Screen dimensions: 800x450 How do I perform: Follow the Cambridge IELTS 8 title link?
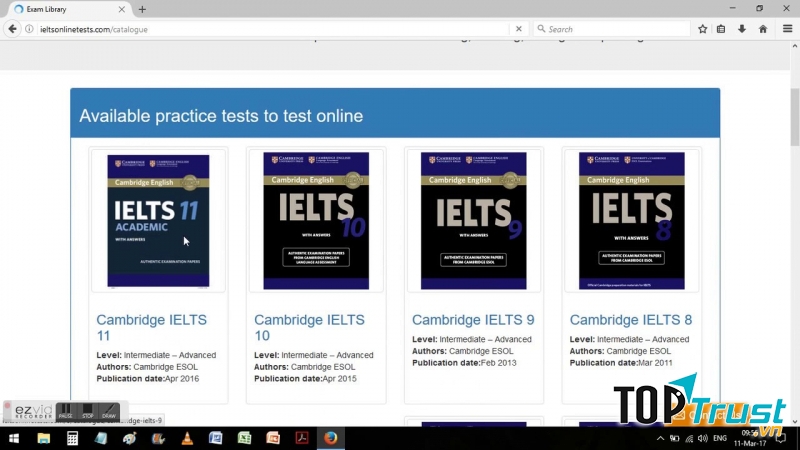[631, 320]
